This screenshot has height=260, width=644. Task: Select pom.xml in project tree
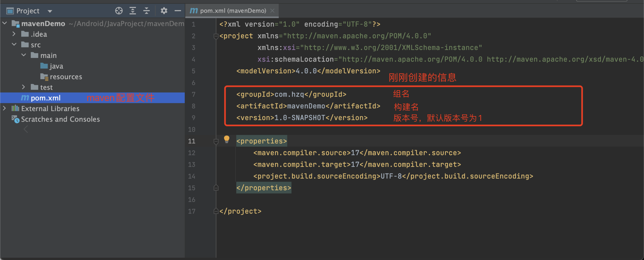92,98
